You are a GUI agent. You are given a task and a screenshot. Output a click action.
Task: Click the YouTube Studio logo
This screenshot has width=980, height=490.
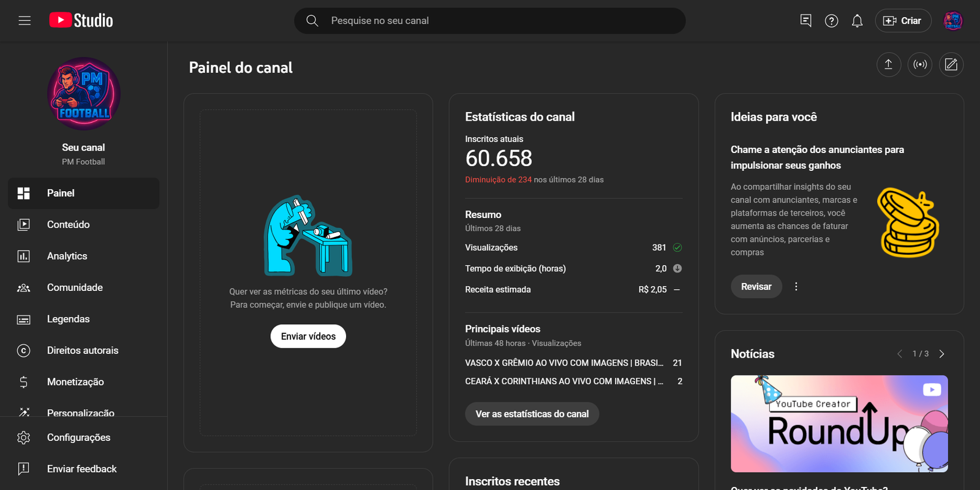click(x=81, y=20)
